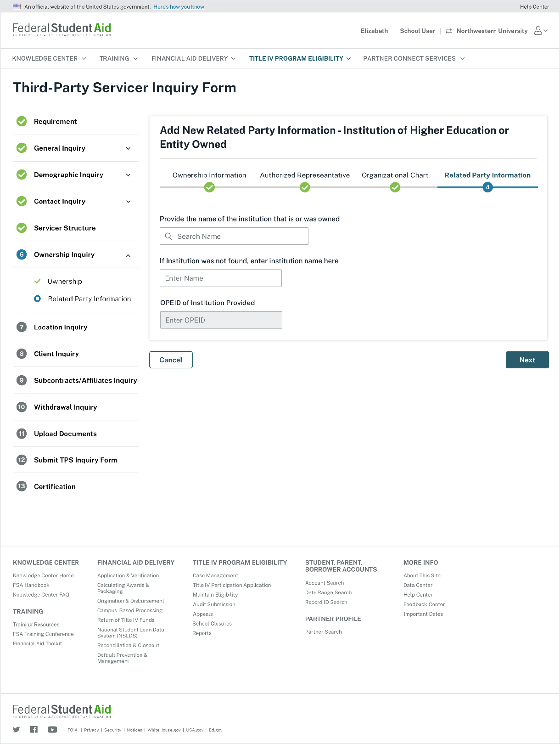Expand the General Inquiry section chevron

[129, 148]
